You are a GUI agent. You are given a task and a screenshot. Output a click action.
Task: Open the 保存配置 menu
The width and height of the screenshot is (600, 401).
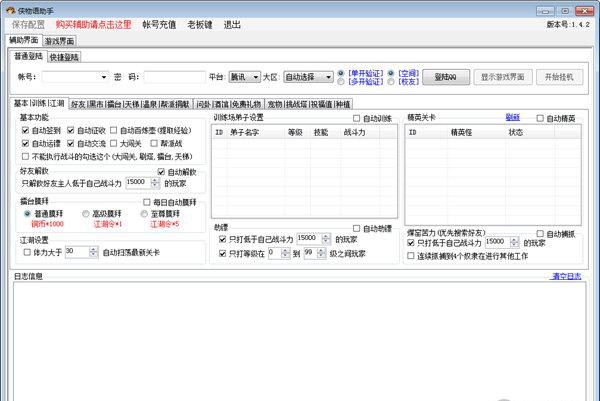coord(28,23)
